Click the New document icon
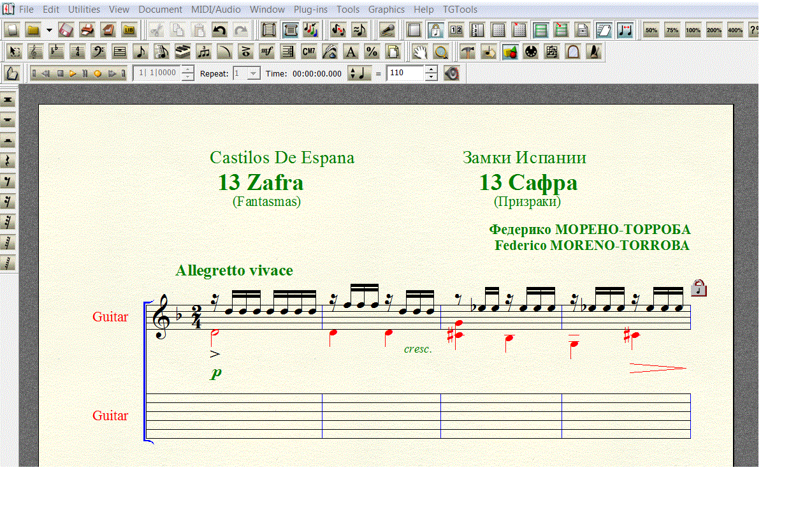Viewport: 812px width, 521px height. (x=11, y=30)
